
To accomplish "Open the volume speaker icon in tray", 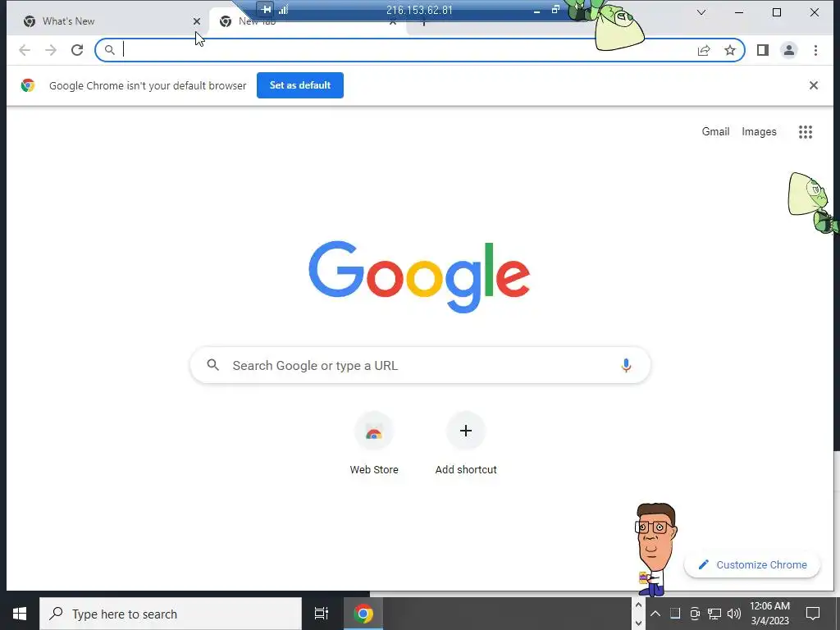I will 734,614.
